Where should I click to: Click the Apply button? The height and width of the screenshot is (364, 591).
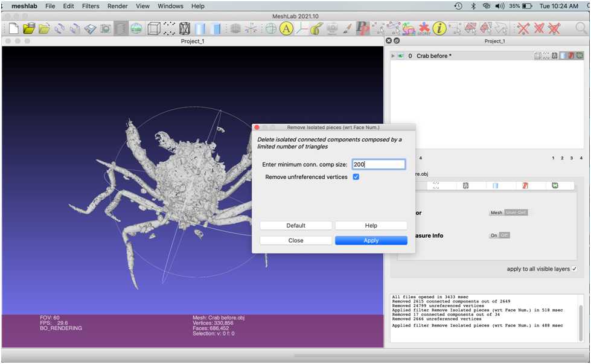pyautogui.click(x=371, y=240)
